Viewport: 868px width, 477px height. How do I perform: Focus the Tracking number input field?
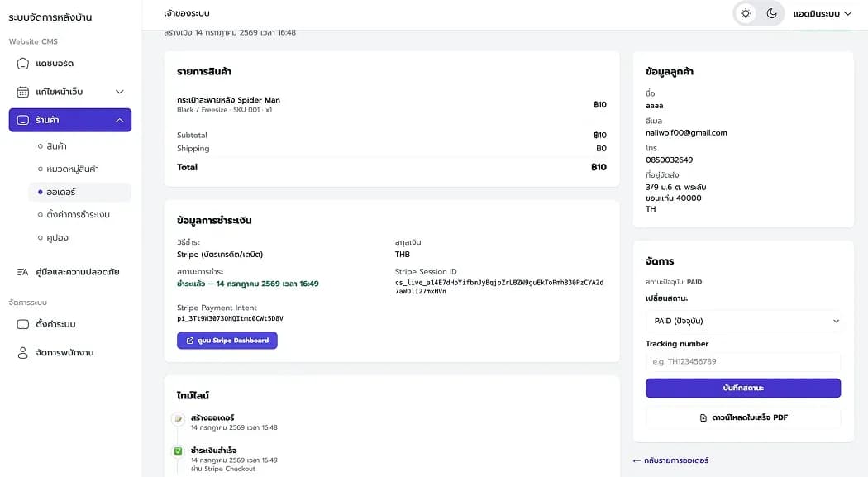coord(743,361)
